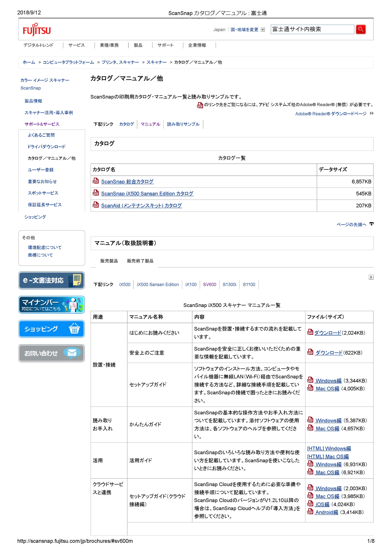
Task: Switch to the 販売終了製品 tab
Action: [x=140, y=261]
